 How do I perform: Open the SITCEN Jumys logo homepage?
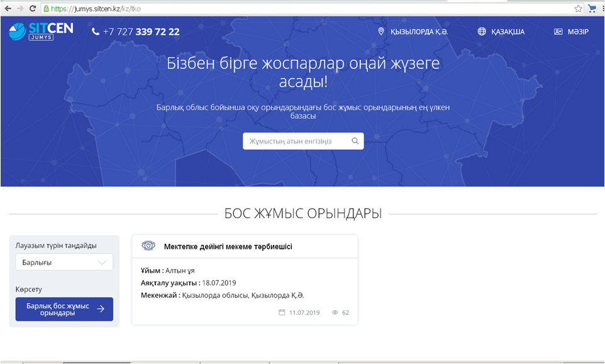(41, 31)
